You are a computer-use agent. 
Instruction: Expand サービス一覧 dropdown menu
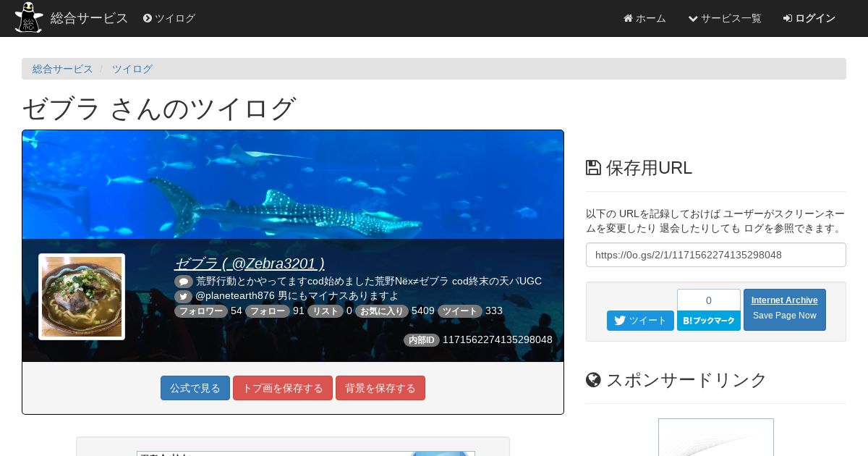click(x=725, y=18)
